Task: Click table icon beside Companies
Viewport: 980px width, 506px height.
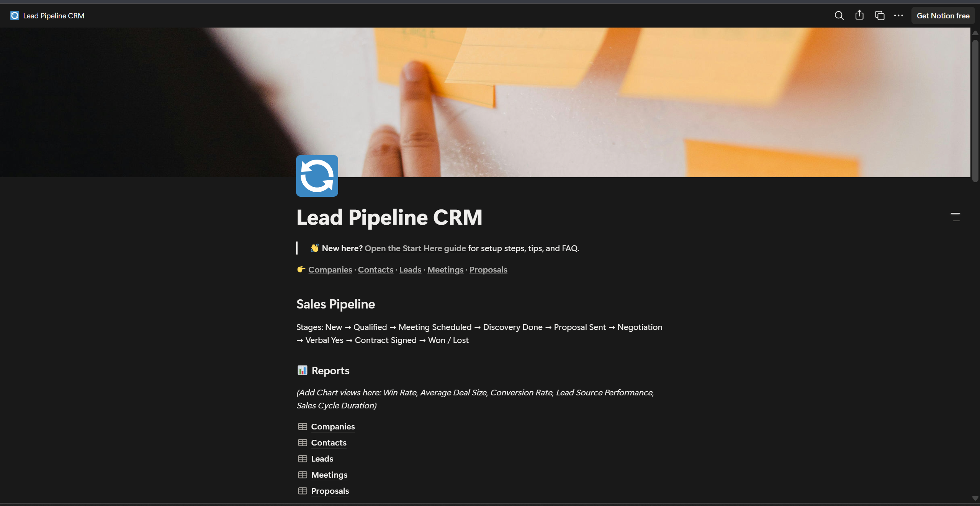Action: pos(303,426)
